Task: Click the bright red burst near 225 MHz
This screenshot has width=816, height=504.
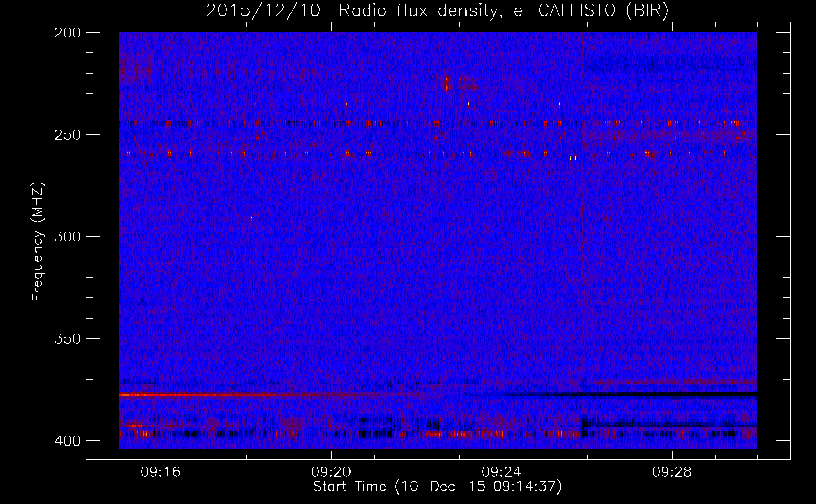Action: (x=447, y=84)
